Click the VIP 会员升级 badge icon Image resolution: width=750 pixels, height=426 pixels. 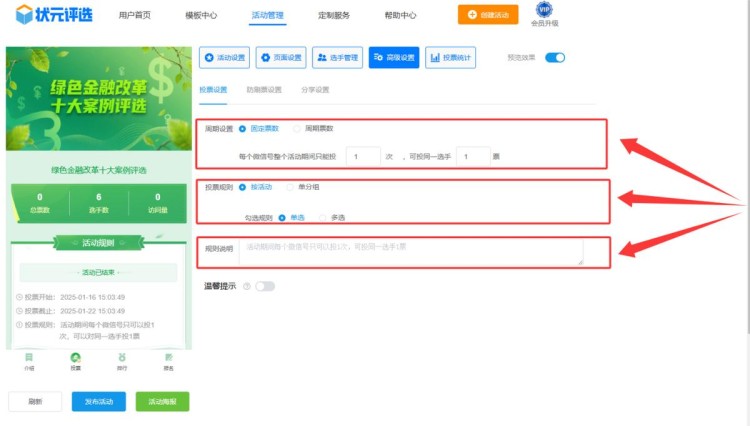click(544, 10)
